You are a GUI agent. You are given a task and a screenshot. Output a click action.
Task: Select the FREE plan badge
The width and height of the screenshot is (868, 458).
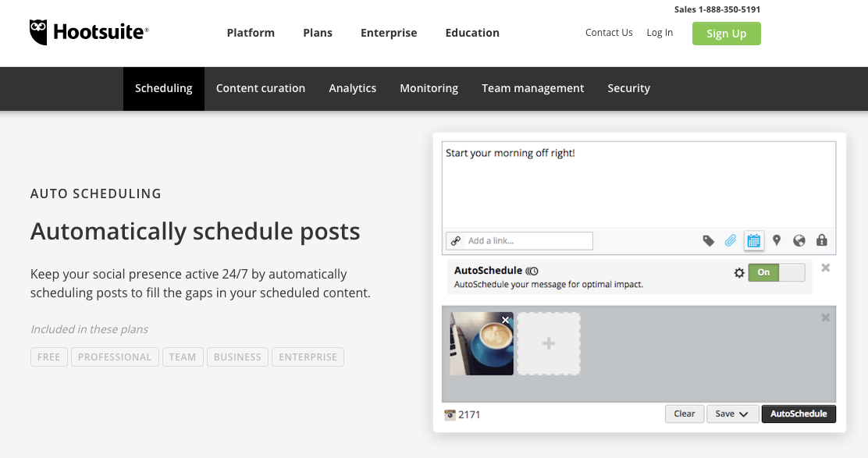coord(48,357)
